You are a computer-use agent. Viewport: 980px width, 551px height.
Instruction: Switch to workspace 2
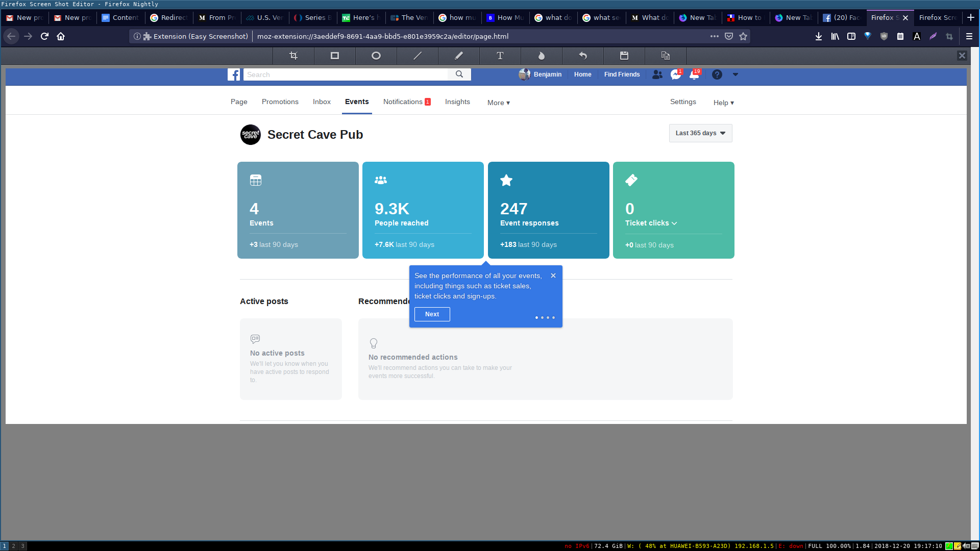click(x=14, y=546)
